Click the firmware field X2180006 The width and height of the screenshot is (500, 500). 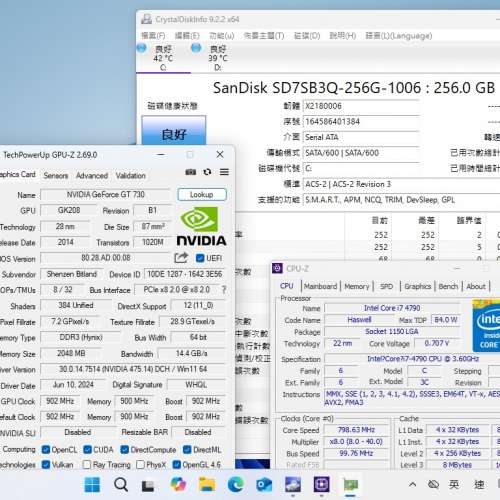pyautogui.click(x=361, y=106)
